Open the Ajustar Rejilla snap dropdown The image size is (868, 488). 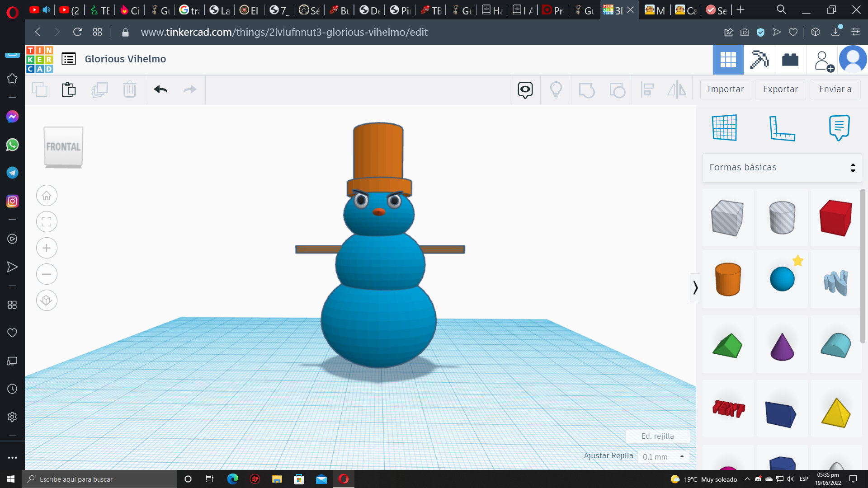click(663, 456)
